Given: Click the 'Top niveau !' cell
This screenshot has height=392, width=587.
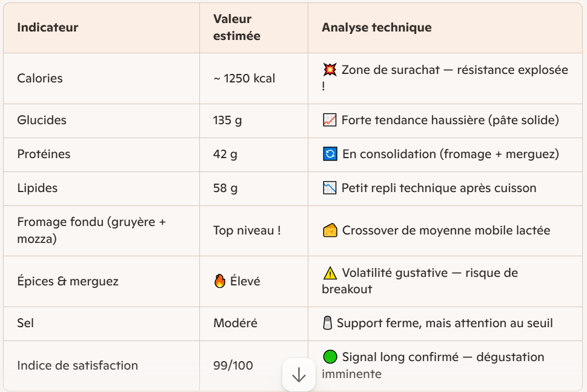Looking at the screenshot, I should tap(247, 231).
